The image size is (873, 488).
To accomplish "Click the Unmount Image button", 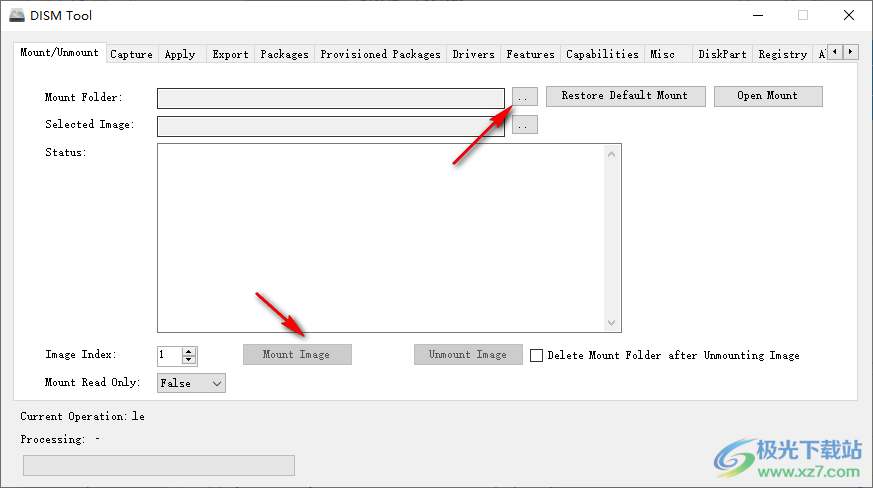I will (x=468, y=354).
